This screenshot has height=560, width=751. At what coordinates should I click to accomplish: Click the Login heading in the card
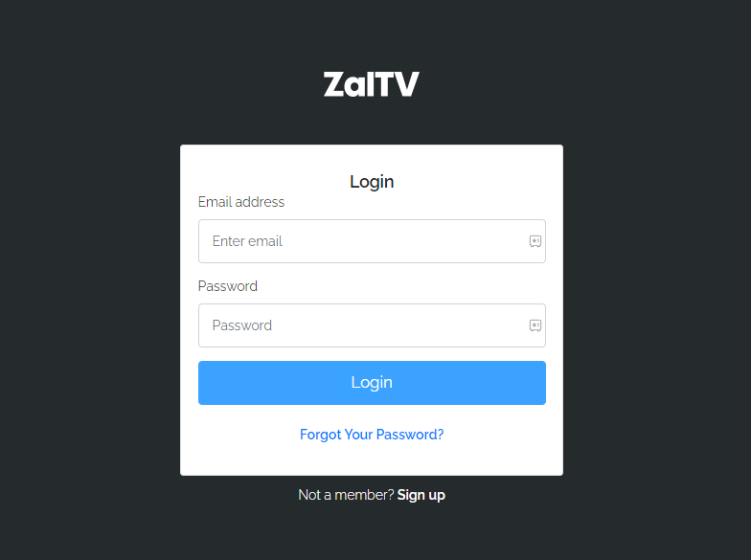(372, 182)
